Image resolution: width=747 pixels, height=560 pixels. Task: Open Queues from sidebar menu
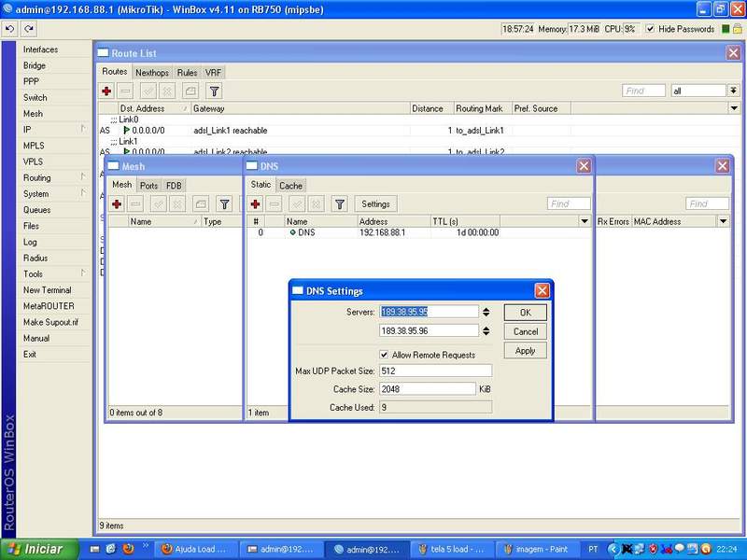point(36,209)
